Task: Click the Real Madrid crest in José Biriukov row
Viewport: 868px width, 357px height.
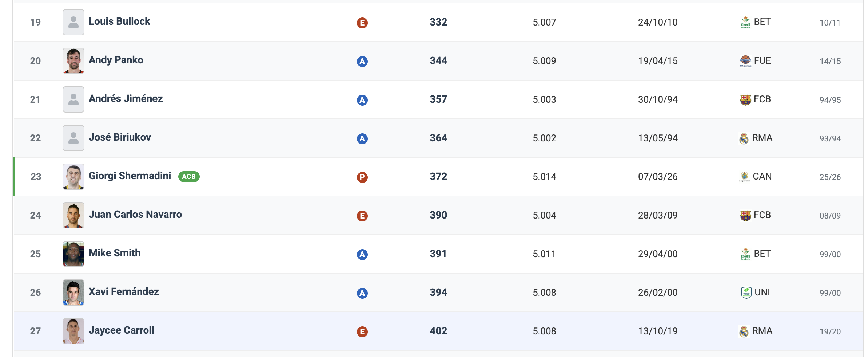Action: [744, 138]
